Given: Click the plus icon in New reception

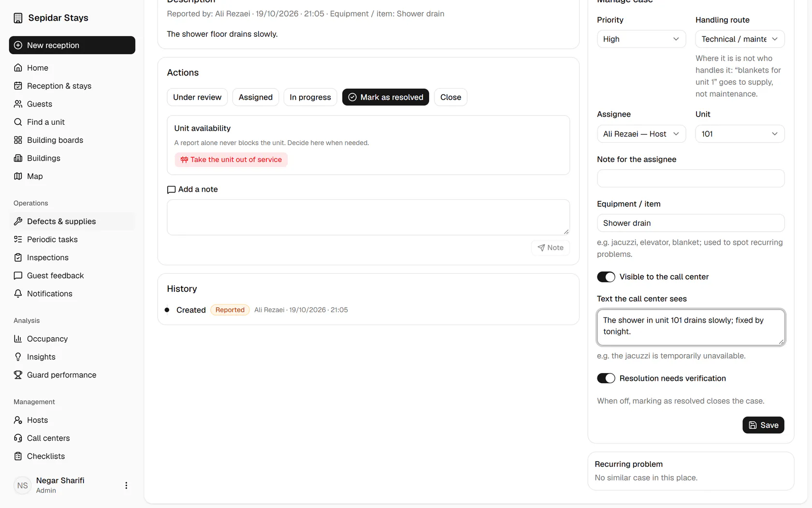Looking at the screenshot, I should coord(18,45).
